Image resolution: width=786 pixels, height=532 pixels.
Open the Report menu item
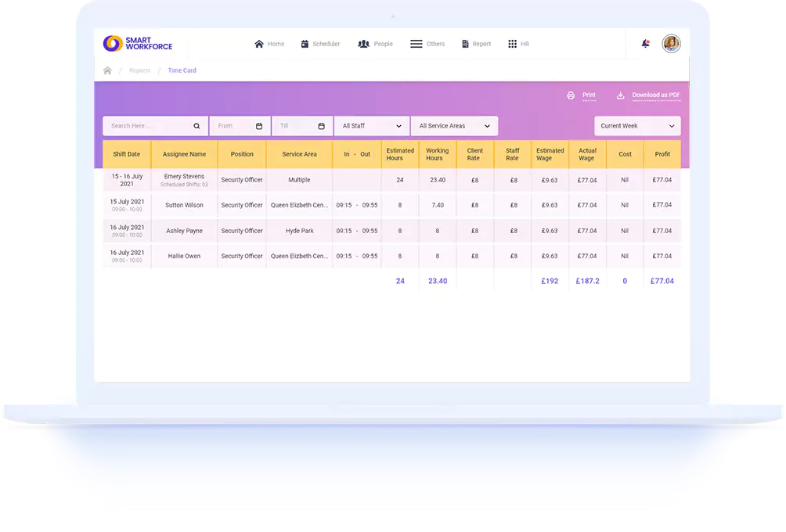(x=477, y=44)
